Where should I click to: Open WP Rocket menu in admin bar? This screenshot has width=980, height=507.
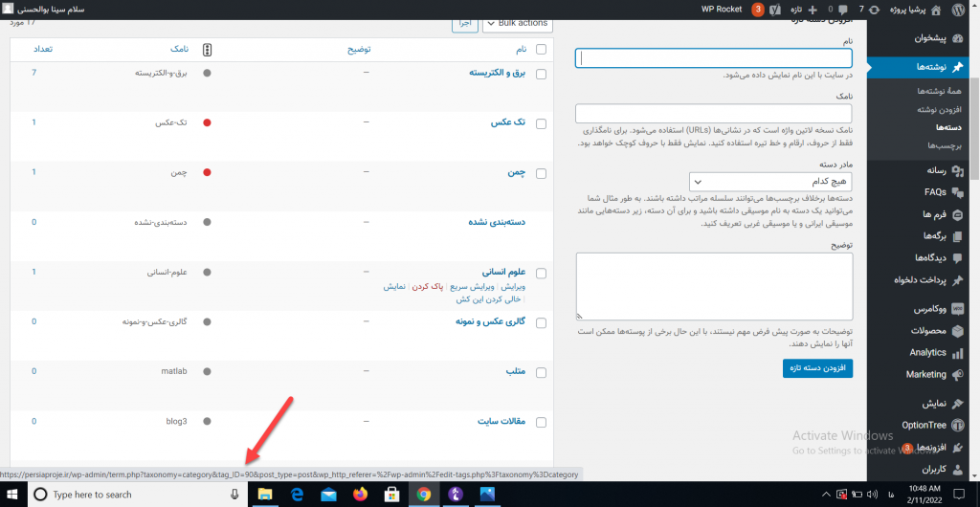coord(722,9)
